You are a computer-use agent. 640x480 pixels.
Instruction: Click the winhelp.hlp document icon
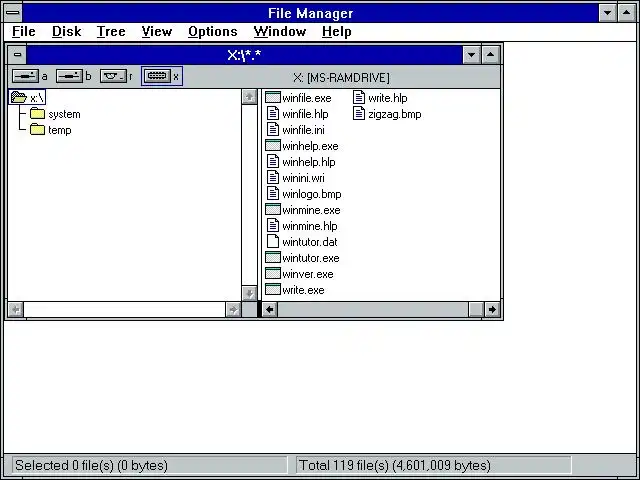pos(273,162)
